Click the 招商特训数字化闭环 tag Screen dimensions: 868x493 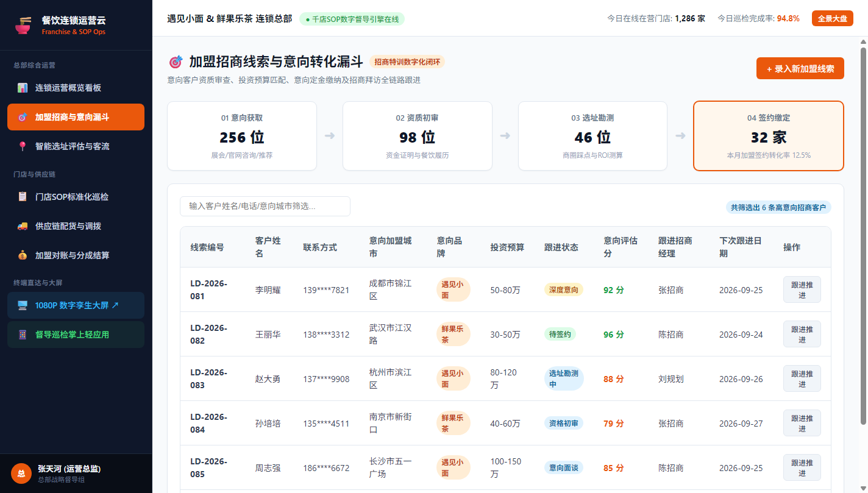[407, 62]
